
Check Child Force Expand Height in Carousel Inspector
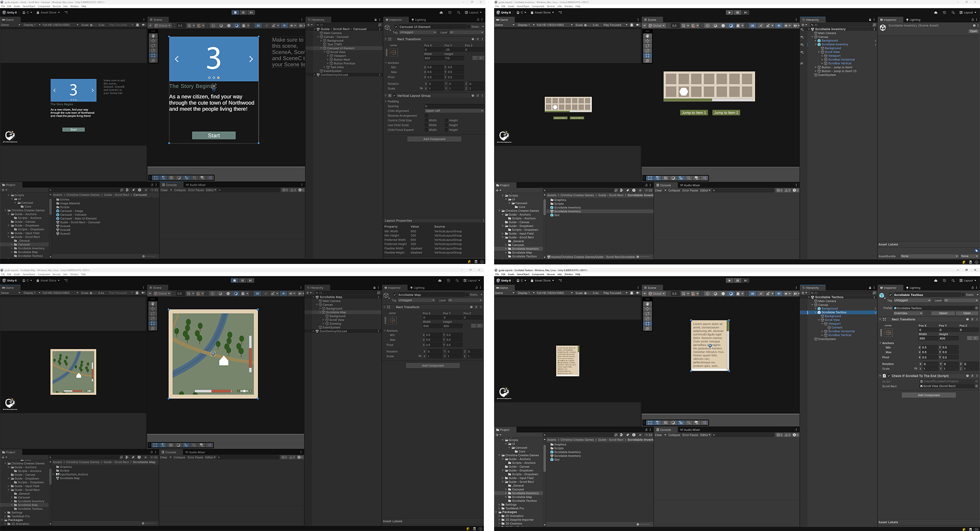(x=447, y=130)
